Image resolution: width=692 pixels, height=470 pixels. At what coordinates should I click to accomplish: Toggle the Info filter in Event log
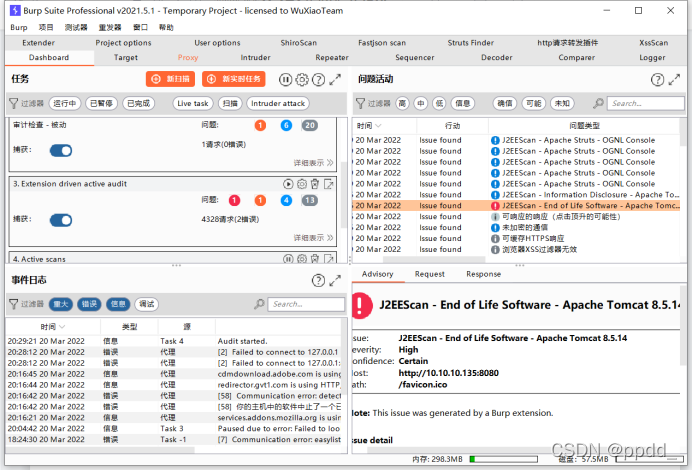click(x=118, y=304)
